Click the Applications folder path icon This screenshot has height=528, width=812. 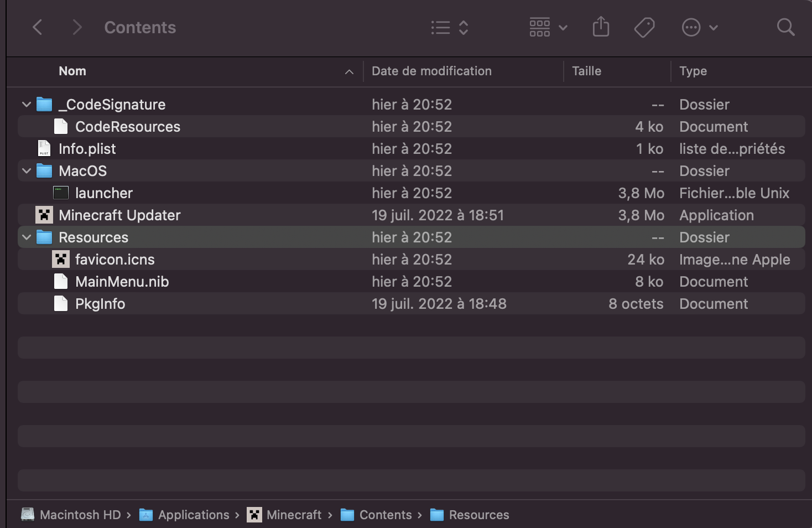point(146,515)
